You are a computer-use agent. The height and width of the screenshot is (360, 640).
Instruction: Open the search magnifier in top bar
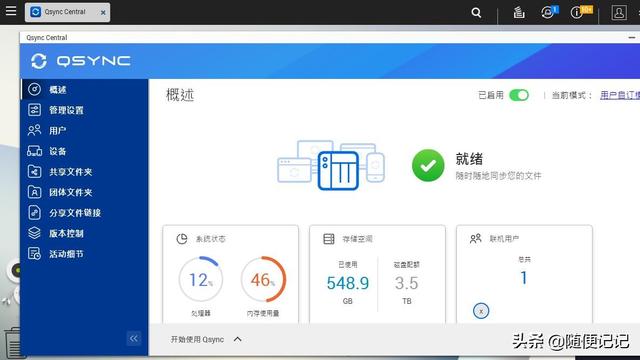click(x=476, y=13)
